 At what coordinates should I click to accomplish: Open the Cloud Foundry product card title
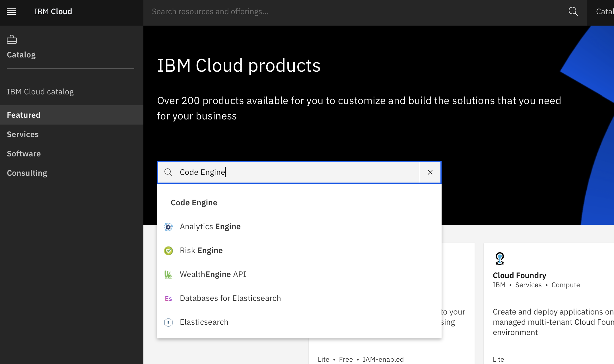[x=520, y=275]
